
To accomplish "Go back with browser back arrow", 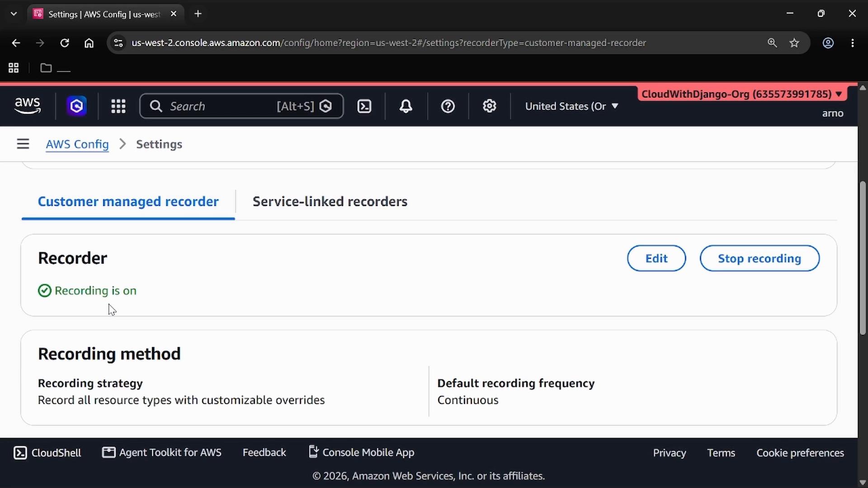I will 16,43.
